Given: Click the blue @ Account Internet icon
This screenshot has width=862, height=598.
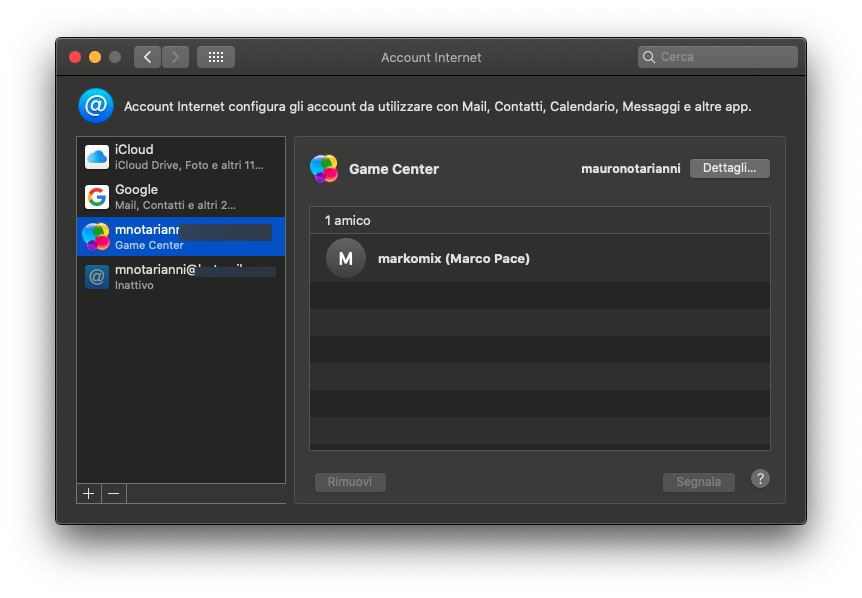Looking at the screenshot, I should (x=96, y=106).
